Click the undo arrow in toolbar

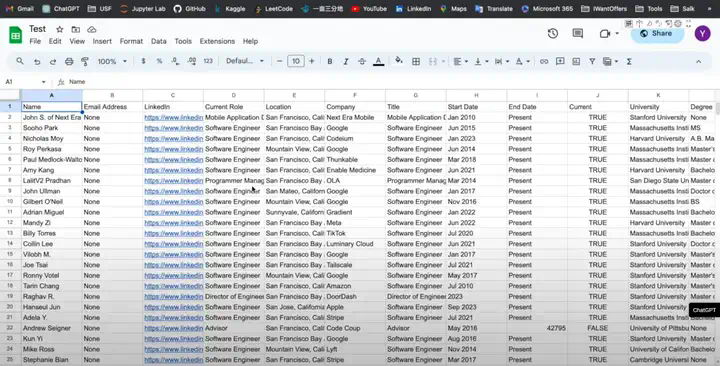tap(37, 62)
